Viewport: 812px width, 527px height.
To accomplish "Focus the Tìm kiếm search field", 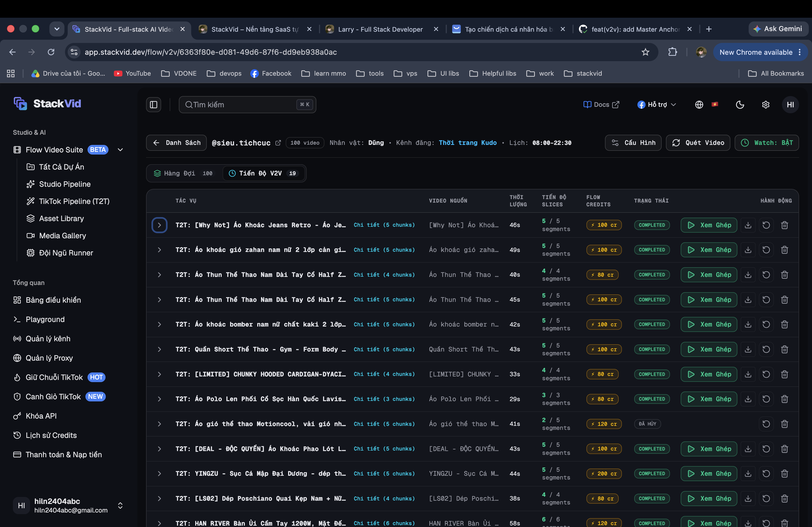I will click(x=247, y=105).
